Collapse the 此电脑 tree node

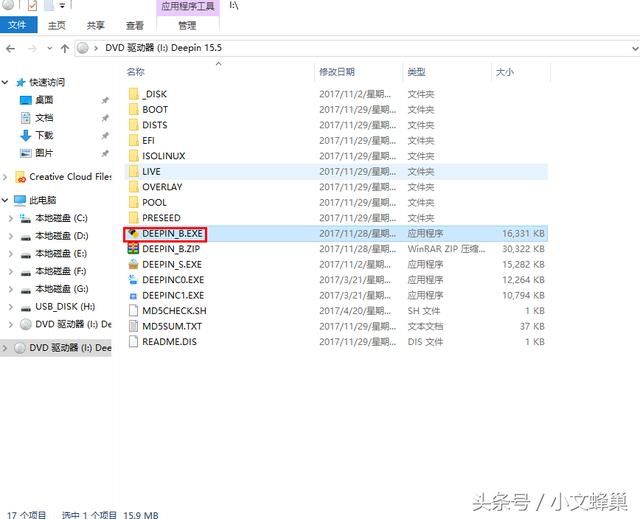pos(5,200)
